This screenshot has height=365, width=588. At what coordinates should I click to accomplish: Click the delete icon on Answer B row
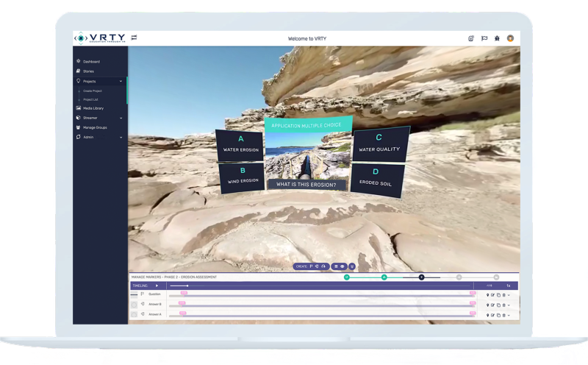click(503, 304)
